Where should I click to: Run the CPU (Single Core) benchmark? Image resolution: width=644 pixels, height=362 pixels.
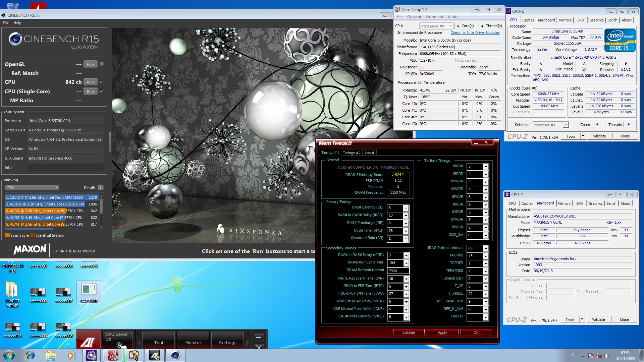pos(90,91)
